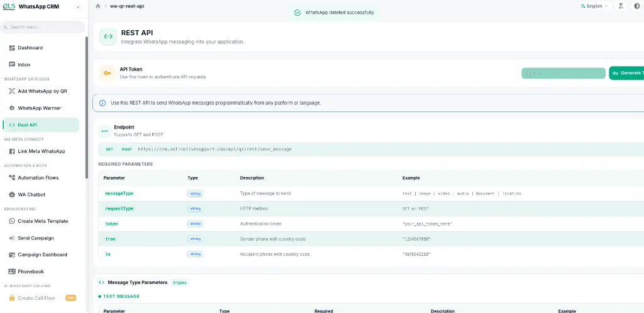The width and height of the screenshot is (644, 313).
Task: Click the string badge in messageType row
Action: tap(195, 193)
